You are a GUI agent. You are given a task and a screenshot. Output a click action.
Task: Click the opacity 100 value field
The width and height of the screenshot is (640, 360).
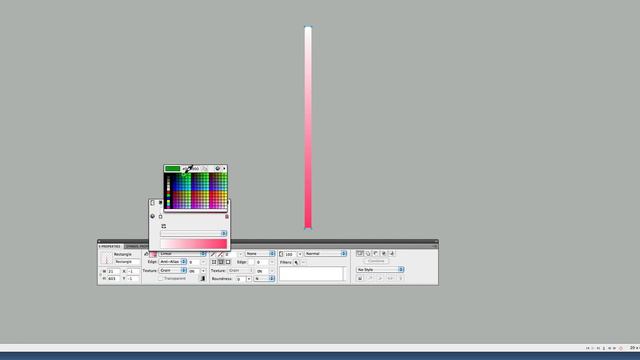tap(290, 254)
